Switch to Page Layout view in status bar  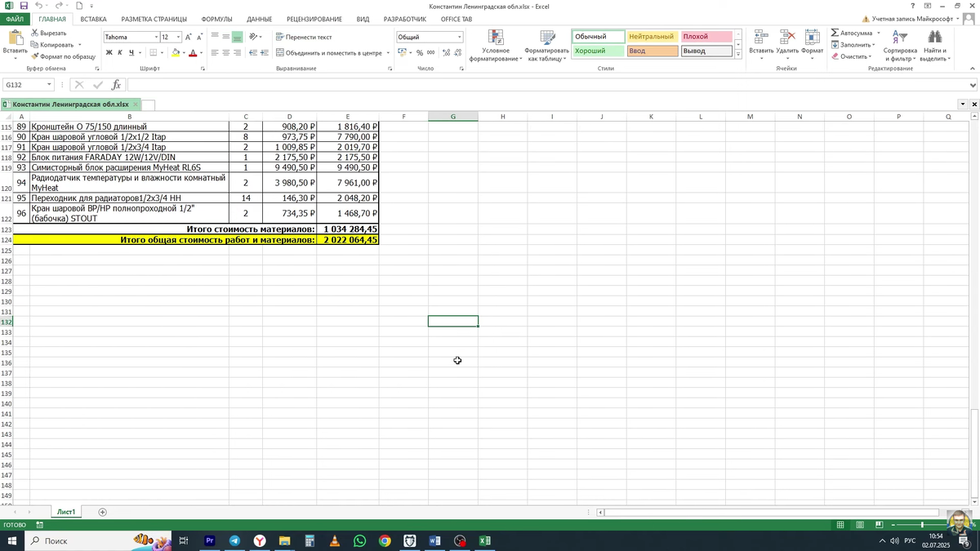point(860,524)
